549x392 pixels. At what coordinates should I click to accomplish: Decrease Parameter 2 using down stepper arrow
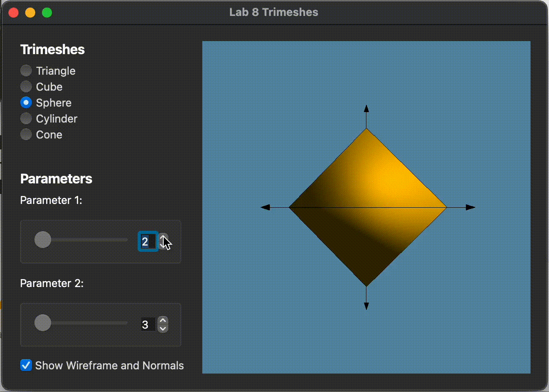pyautogui.click(x=163, y=329)
